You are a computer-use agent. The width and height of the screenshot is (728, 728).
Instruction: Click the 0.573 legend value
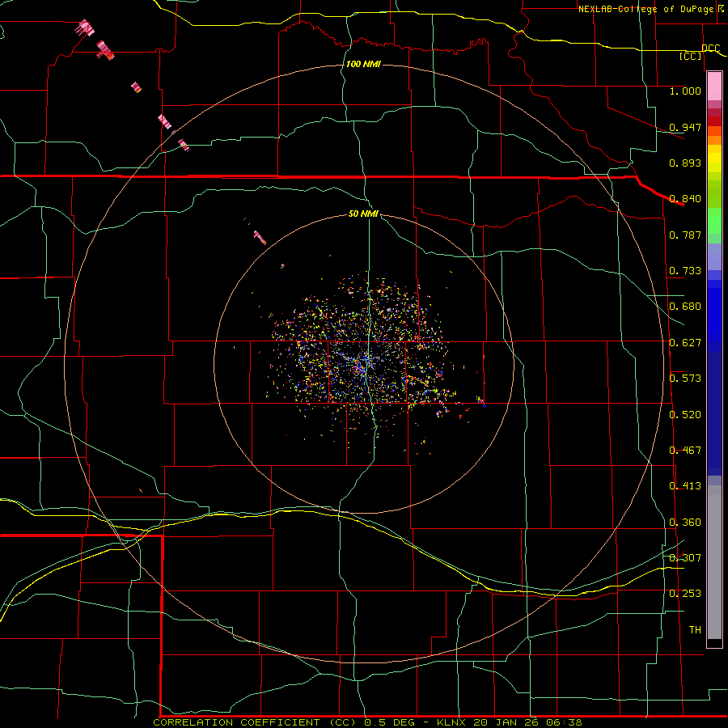point(685,379)
